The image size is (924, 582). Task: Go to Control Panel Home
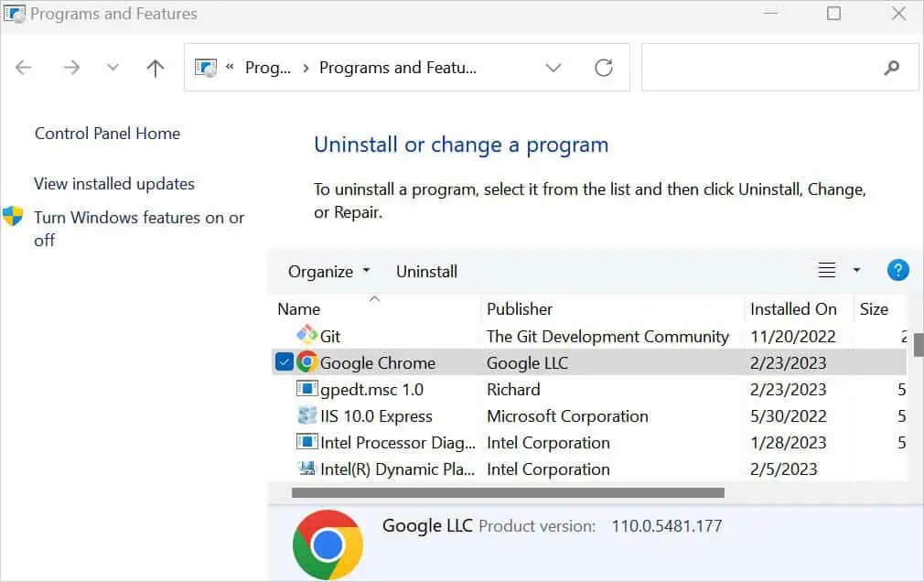[x=107, y=134]
